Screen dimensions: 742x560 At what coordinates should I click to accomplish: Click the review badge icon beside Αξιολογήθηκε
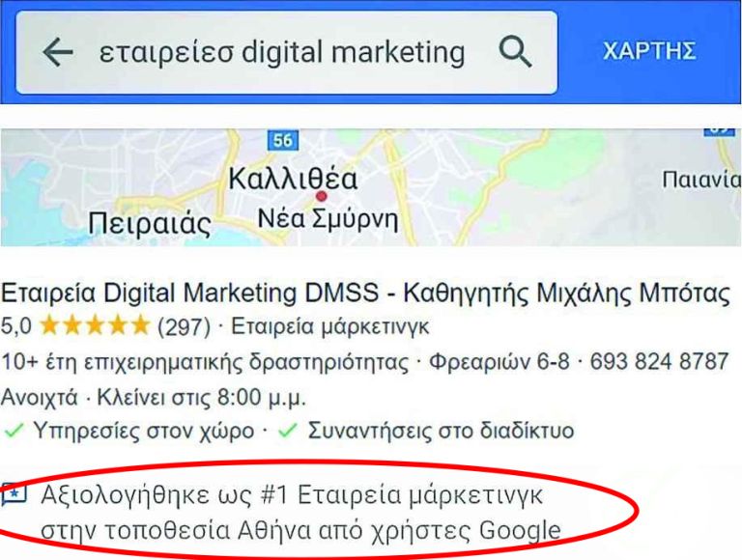coord(14,494)
